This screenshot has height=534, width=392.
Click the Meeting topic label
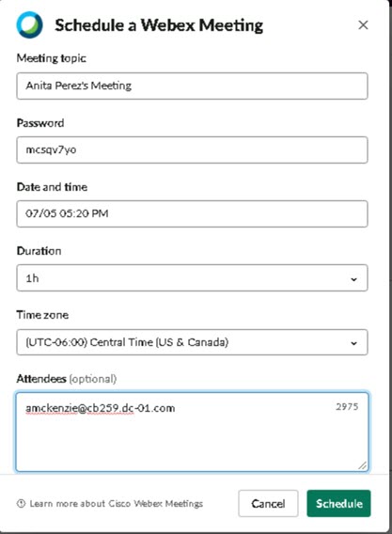click(x=52, y=58)
